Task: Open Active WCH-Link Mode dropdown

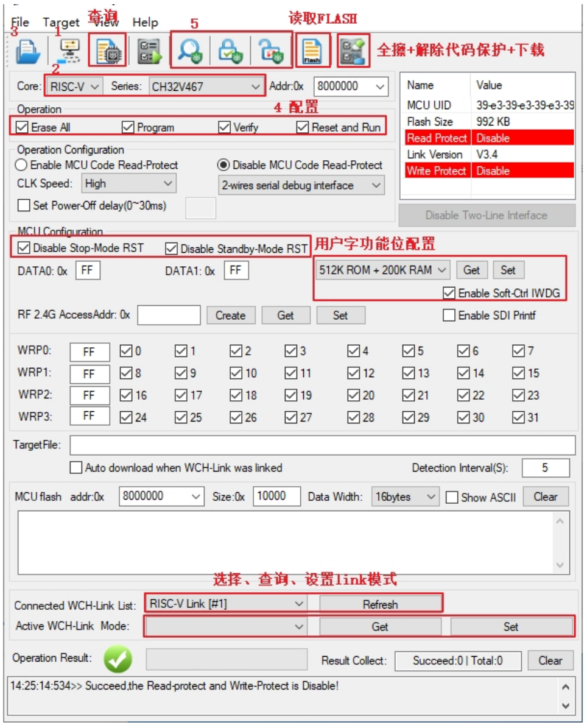Action: point(226,626)
